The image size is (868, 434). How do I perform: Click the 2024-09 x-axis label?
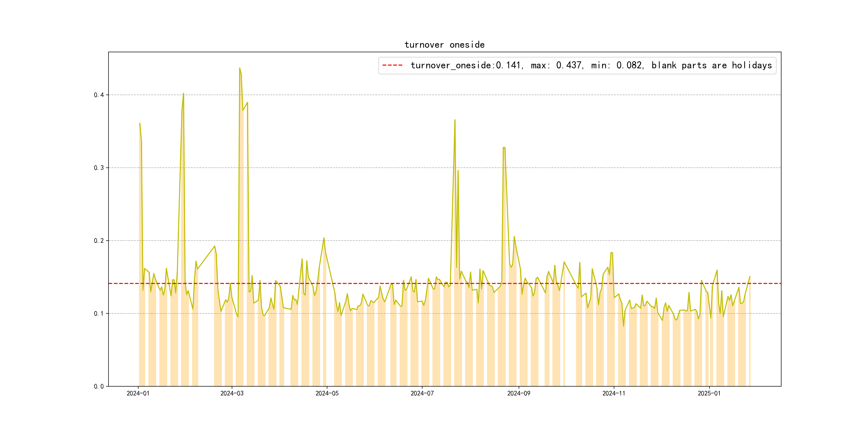519,393
